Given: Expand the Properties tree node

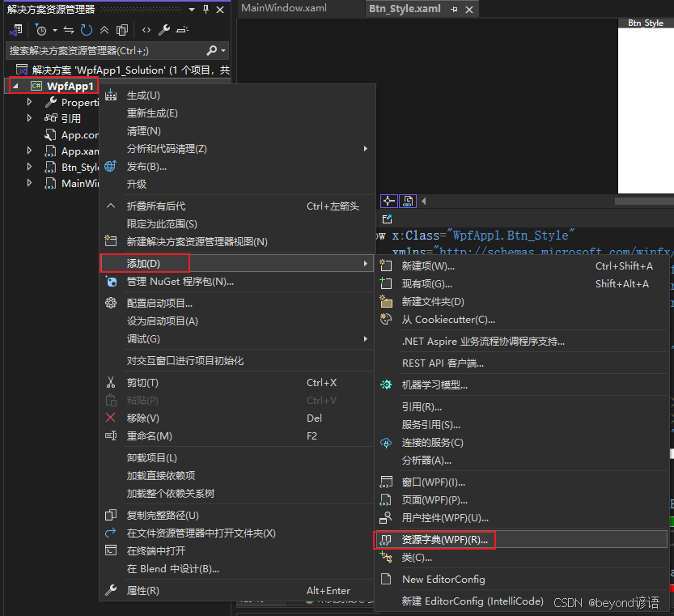Looking at the screenshot, I should 29,102.
